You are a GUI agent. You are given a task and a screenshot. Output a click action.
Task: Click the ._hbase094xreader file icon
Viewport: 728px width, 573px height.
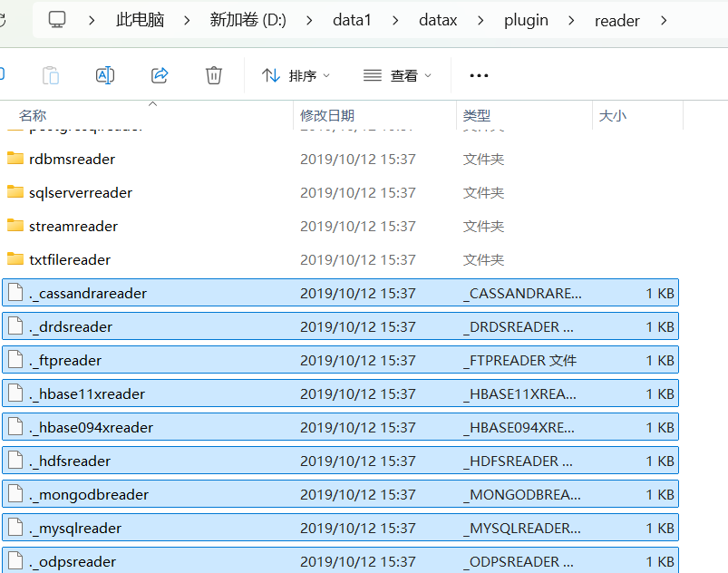(x=15, y=426)
